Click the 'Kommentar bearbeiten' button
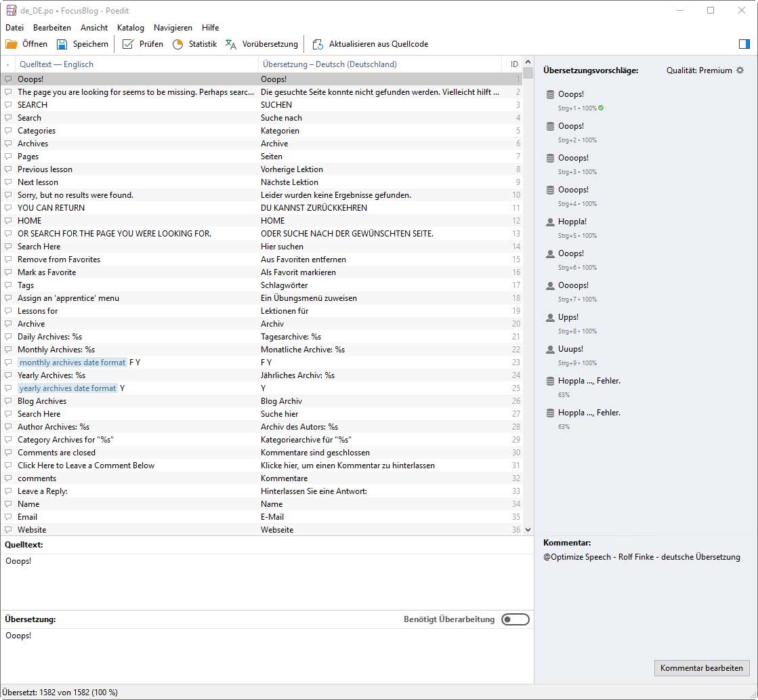This screenshot has width=758, height=700. point(702,668)
